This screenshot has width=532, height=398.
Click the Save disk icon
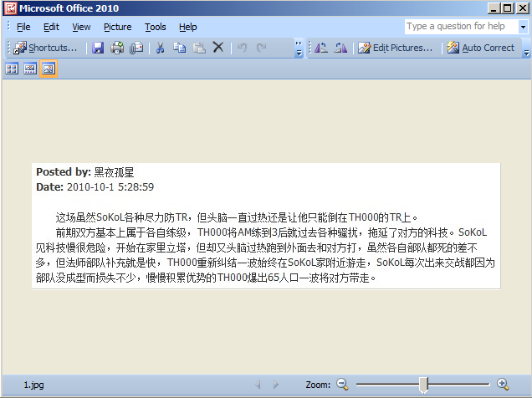[x=98, y=48]
